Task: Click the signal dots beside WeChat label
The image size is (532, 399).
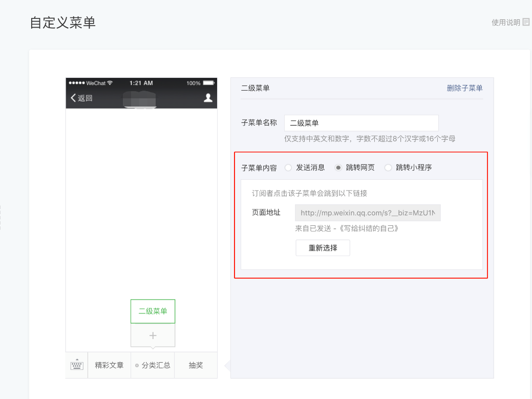Action: click(x=77, y=83)
